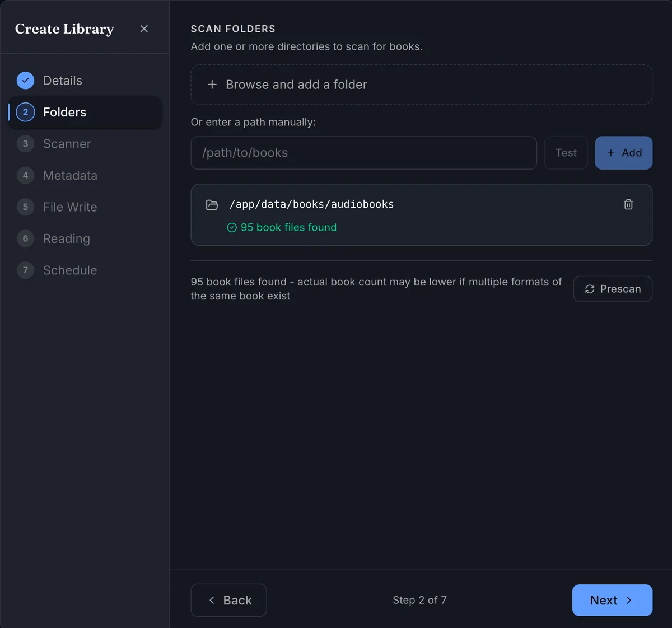Click the 'Or enter a path manually:' label
This screenshot has height=628, width=672.
253,122
